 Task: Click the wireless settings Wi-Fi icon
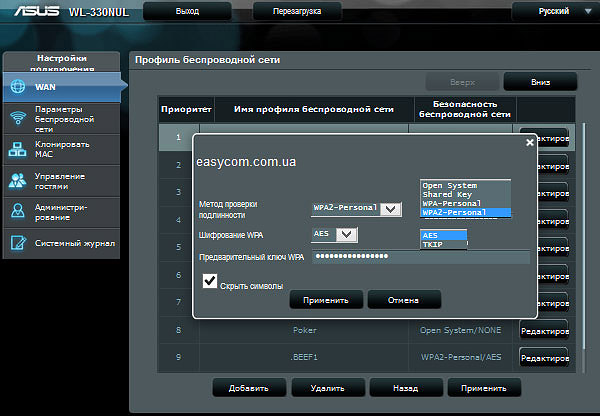[18, 118]
